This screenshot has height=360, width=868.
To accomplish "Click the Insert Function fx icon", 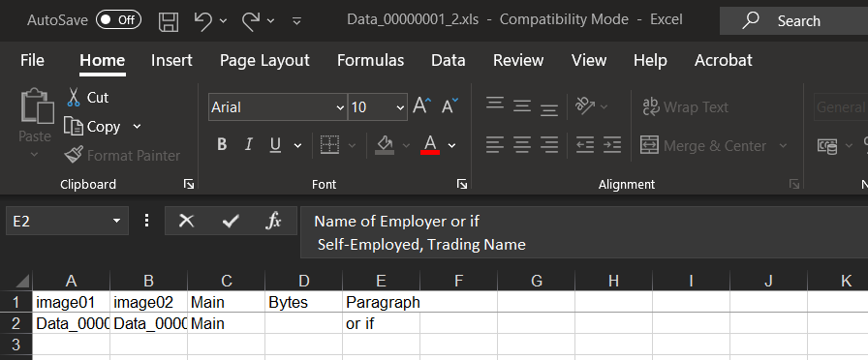I will click(x=273, y=222).
